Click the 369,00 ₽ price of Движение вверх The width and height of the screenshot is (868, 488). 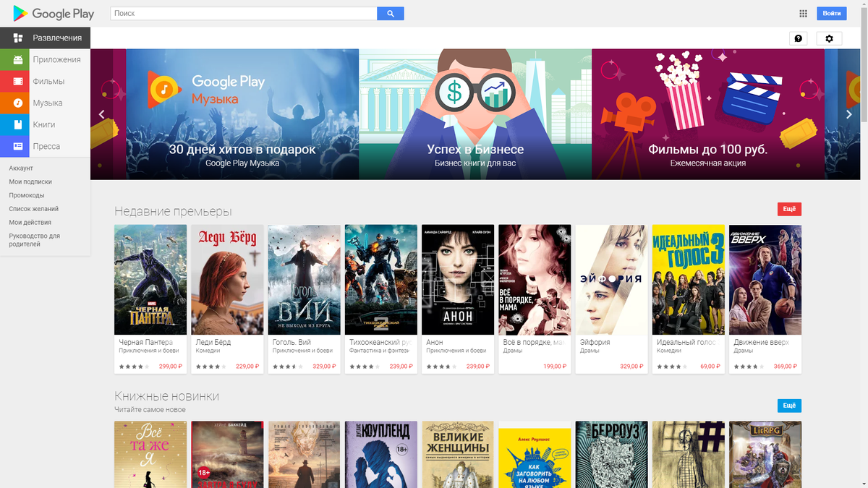click(x=785, y=367)
